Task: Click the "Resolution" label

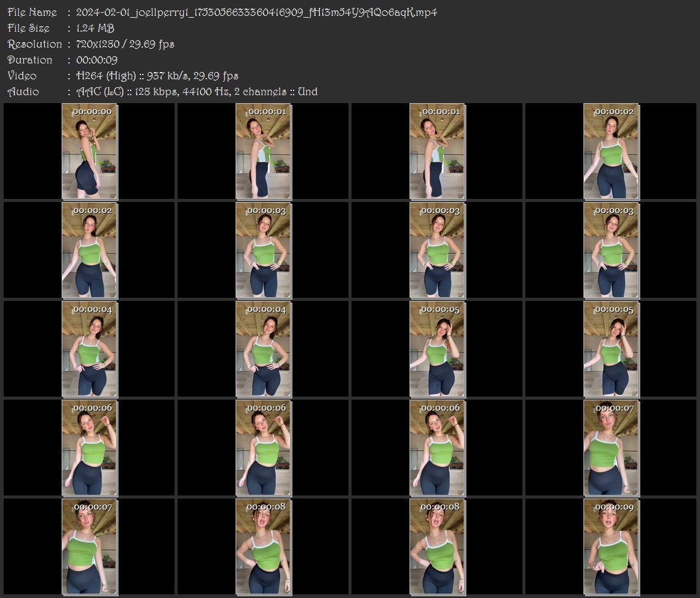Action: 34,44
